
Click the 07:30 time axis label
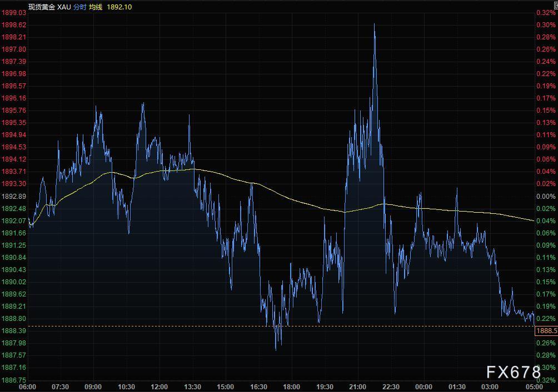60,387
